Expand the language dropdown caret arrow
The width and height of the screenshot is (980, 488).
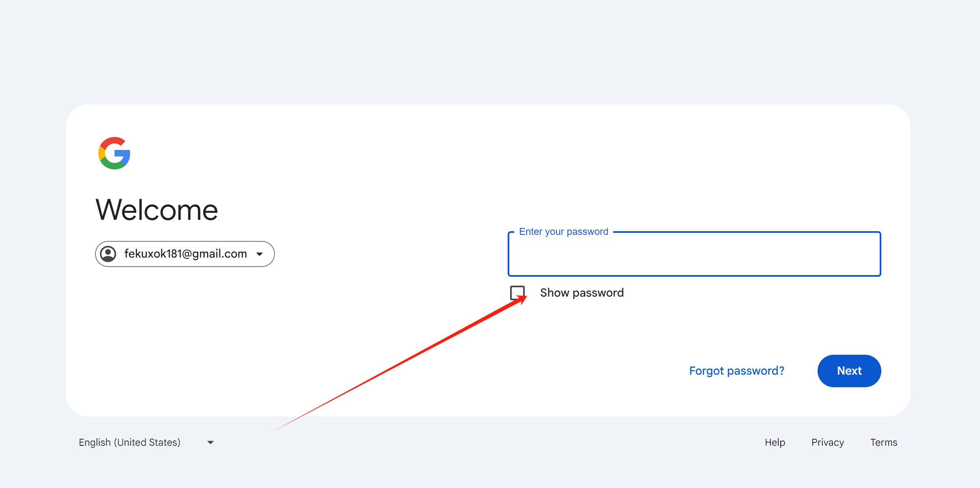tap(210, 442)
